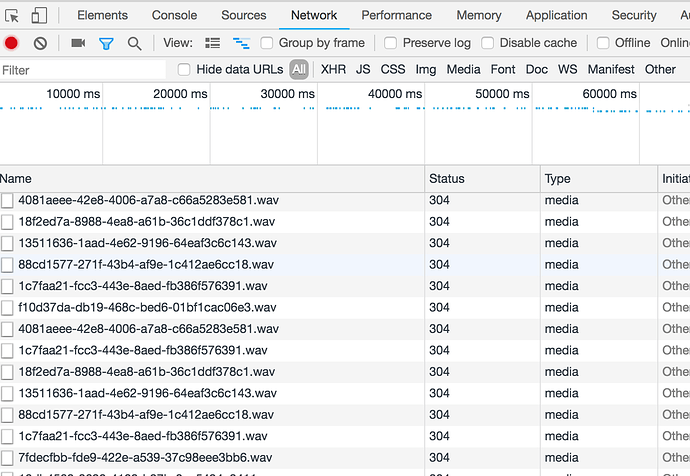Image resolution: width=690 pixels, height=476 pixels.
Task: Enable the Group by frame checkbox
Action: tap(267, 43)
